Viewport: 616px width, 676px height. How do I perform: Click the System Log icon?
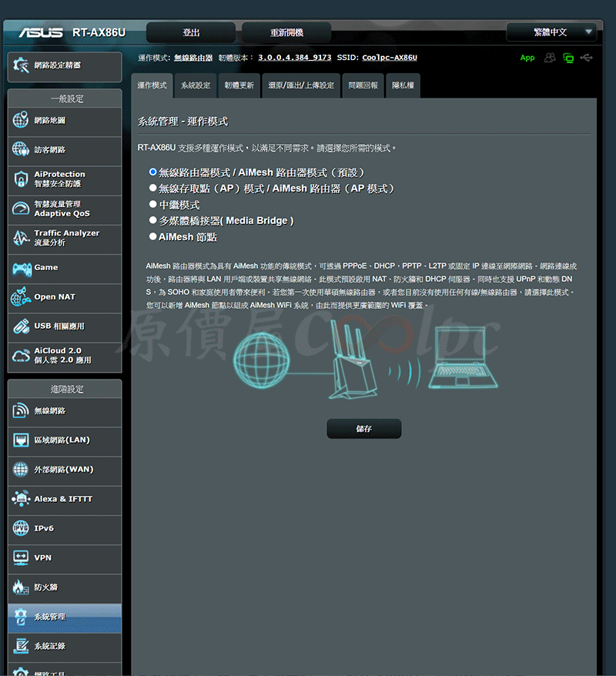(21, 646)
